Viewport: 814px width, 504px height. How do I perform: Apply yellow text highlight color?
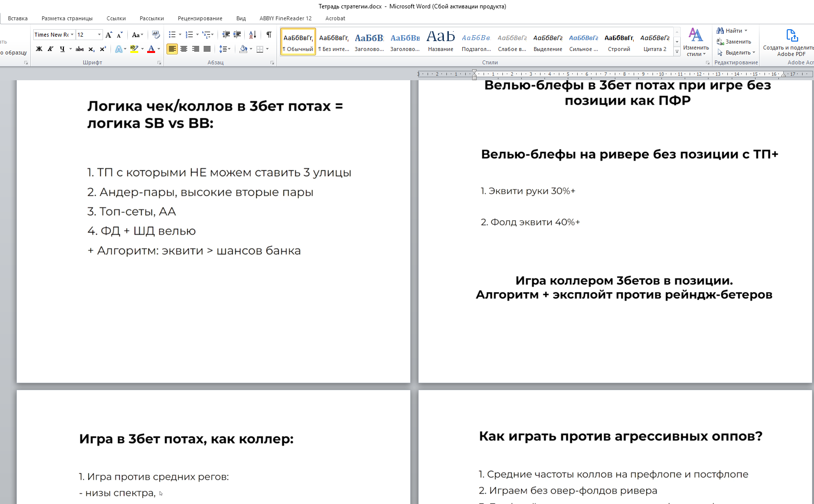pos(134,49)
